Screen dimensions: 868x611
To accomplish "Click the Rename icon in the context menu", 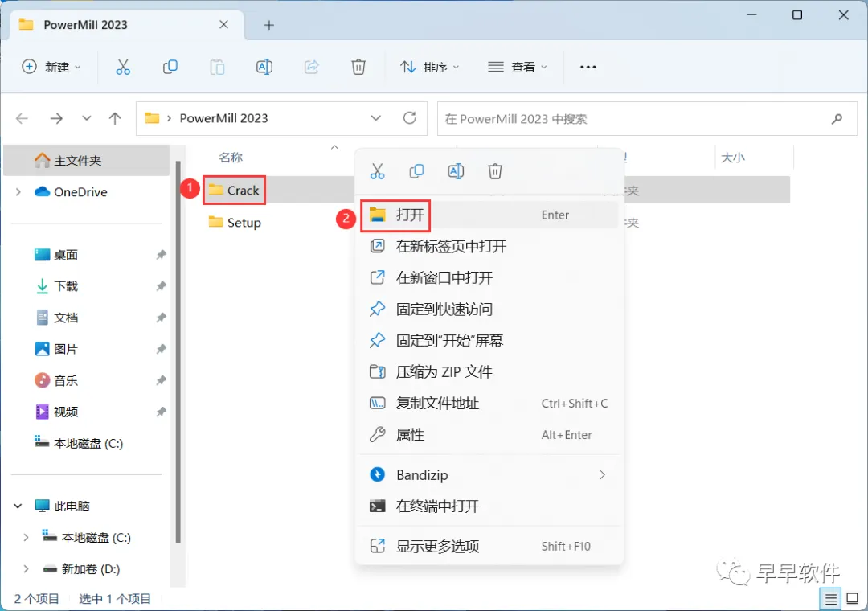I will (x=456, y=172).
